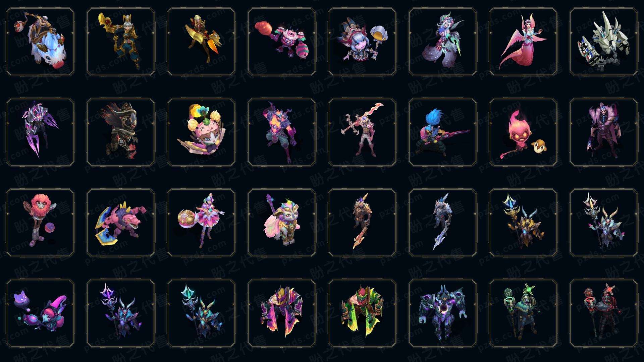Image resolution: width=644 pixels, height=362 pixels.
Task: Click the orange-maned basketball character
Action: click(x=40, y=223)
